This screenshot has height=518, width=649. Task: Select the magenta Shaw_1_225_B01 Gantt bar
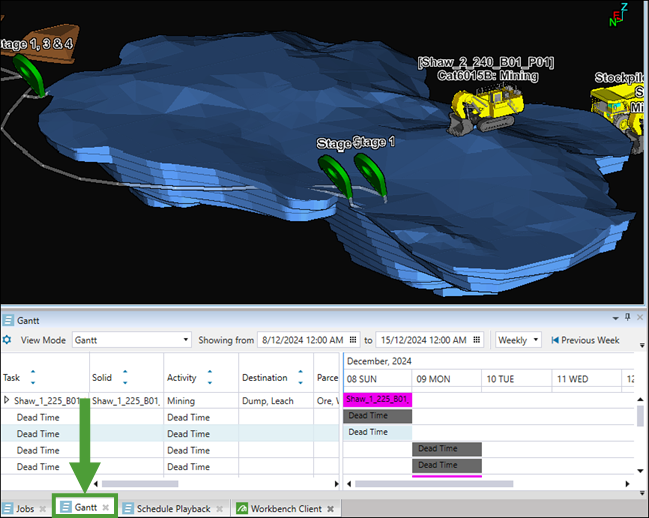pos(377,399)
